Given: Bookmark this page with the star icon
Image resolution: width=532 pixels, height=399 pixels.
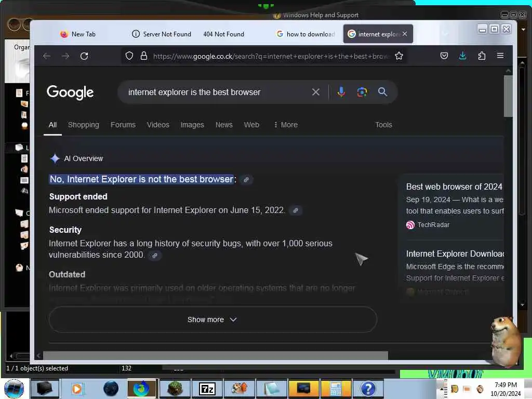Looking at the screenshot, I should tap(399, 56).
